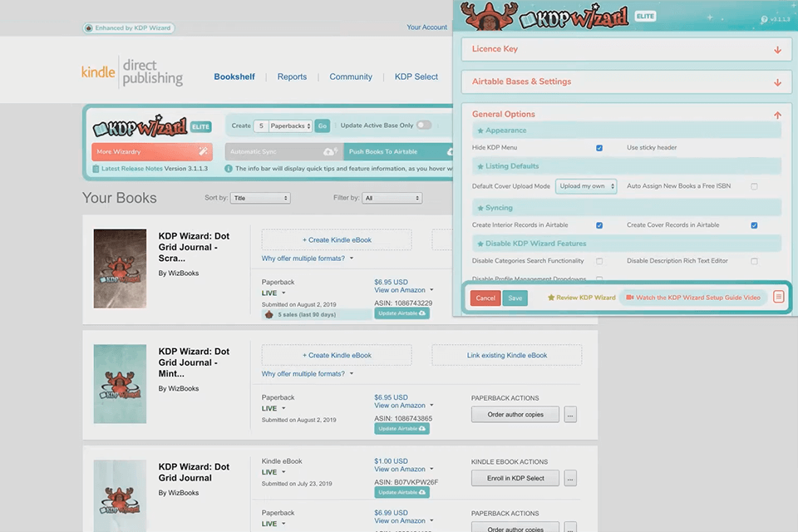Toggle the Update Active Base Only switch
The image size is (798, 532).
[424, 126]
